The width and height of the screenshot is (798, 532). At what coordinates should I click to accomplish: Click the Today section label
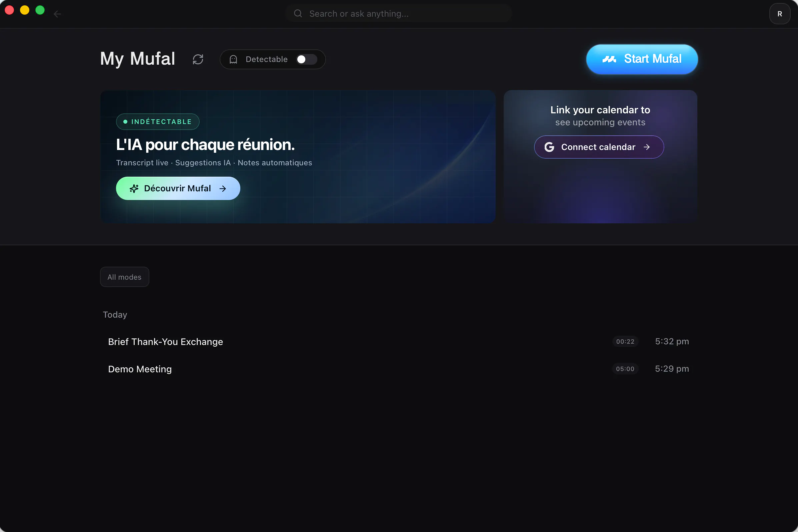click(115, 315)
